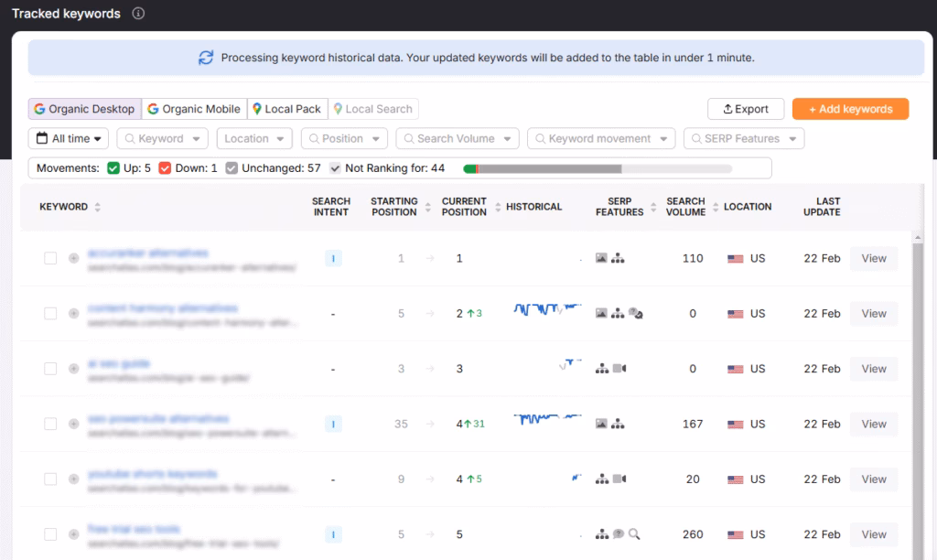The width and height of the screenshot is (937, 560).
Task: Open the Local Pack tab
Action: coord(287,108)
